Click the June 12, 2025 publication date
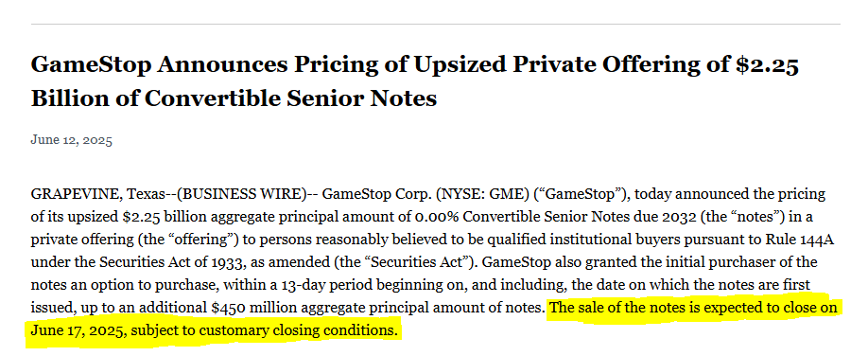The width and height of the screenshot is (868, 356). [72, 140]
